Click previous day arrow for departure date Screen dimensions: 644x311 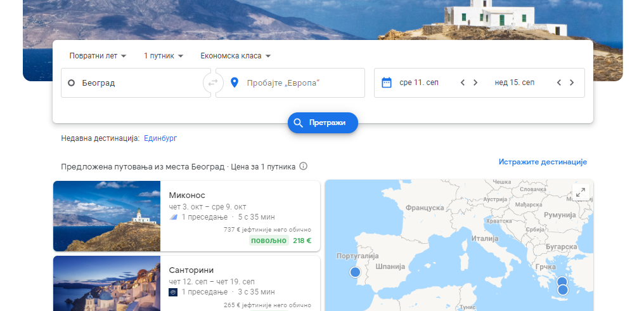tap(463, 83)
